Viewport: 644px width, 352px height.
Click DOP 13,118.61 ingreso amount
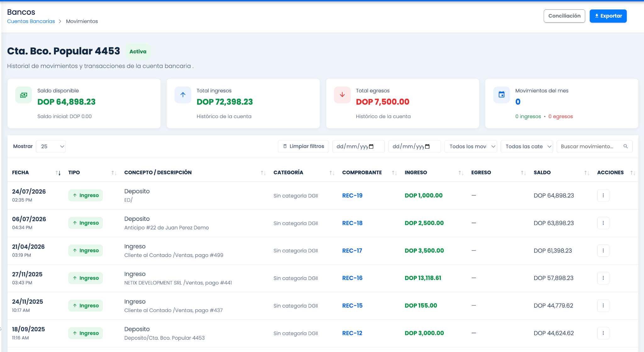(x=423, y=278)
